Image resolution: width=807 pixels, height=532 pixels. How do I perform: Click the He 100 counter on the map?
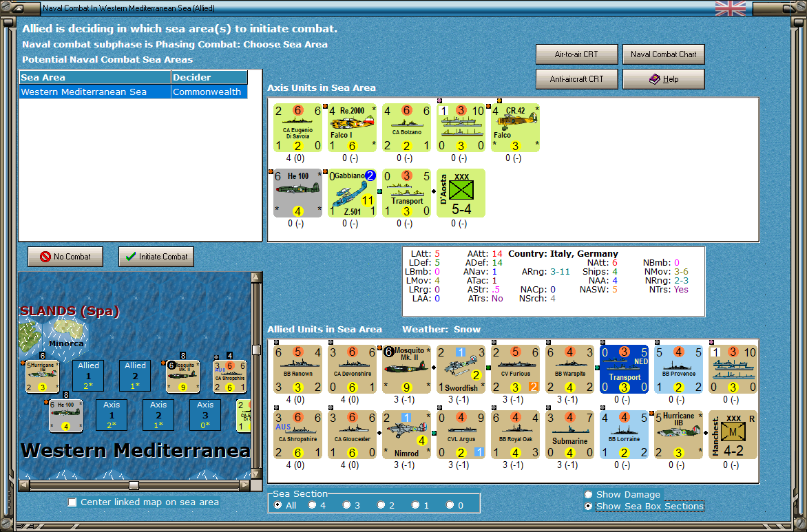click(x=65, y=415)
